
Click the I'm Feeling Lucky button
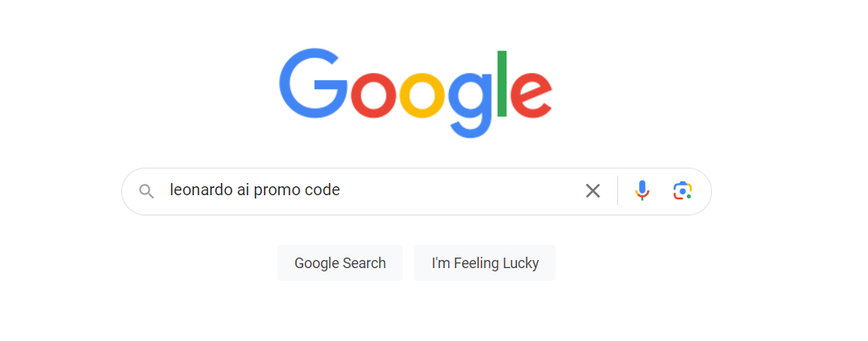(485, 262)
